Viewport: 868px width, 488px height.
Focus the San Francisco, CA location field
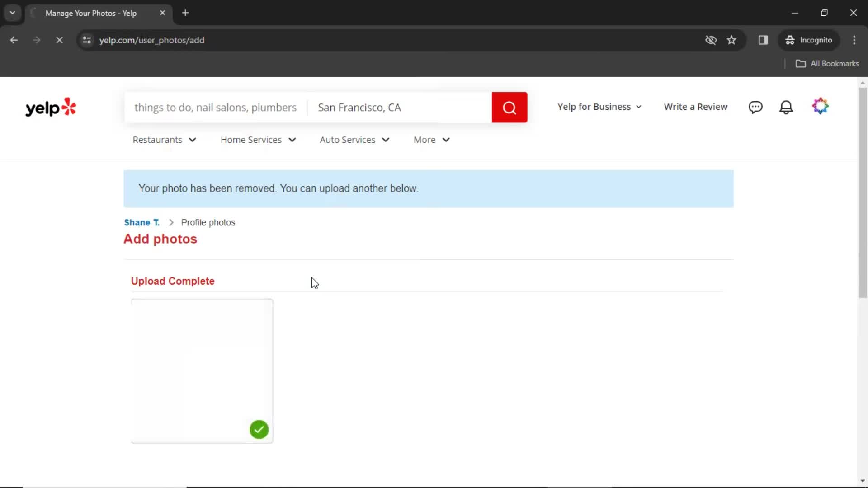point(400,108)
